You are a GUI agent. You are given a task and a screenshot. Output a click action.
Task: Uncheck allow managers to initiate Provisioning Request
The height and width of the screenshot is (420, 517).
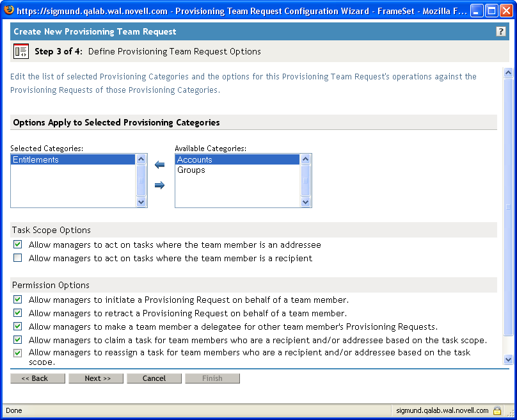coord(18,300)
